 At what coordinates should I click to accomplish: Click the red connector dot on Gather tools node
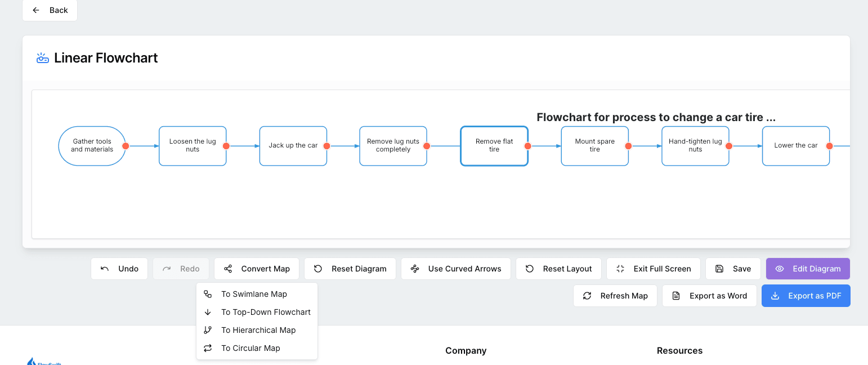point(126,146)
